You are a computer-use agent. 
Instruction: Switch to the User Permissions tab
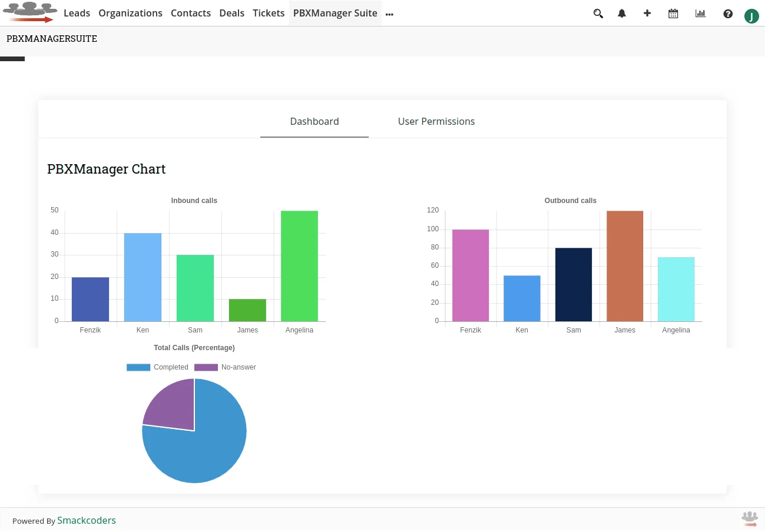coord(436,121)
